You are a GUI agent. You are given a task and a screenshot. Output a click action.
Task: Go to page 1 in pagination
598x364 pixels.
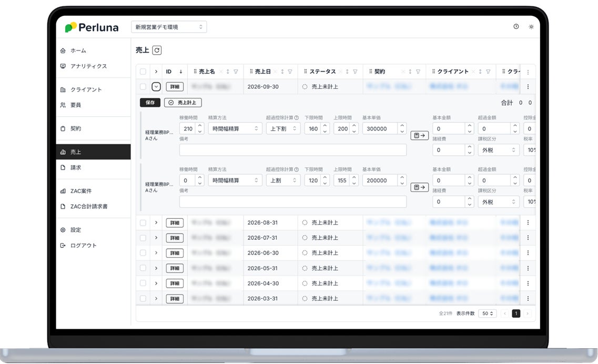pos(516,314)
